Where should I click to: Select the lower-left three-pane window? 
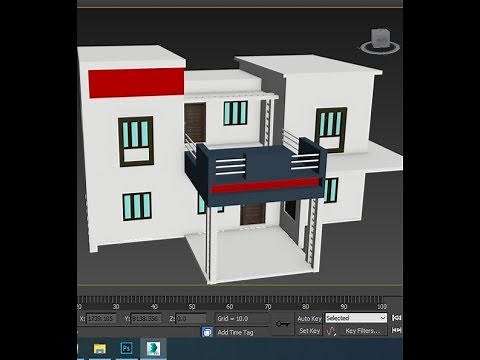click(137, 206)
